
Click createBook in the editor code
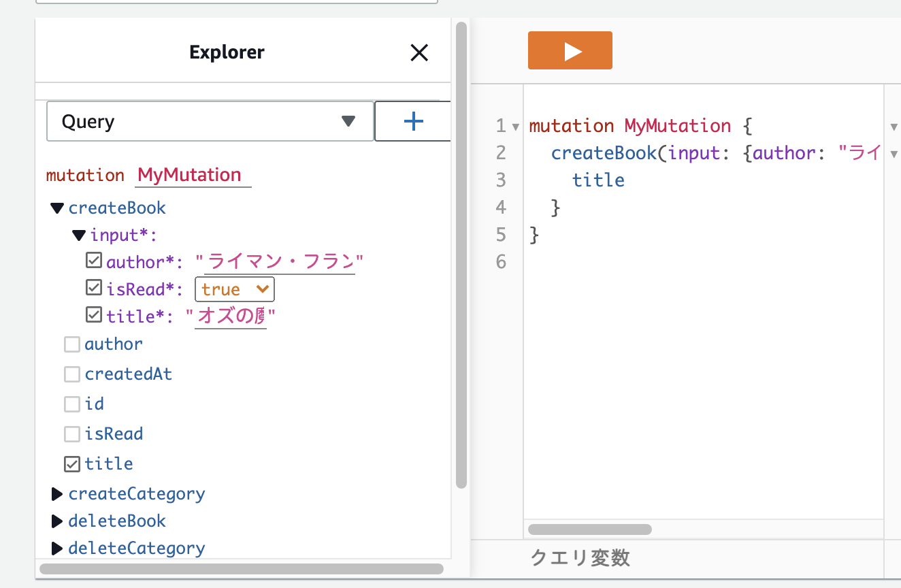[x=604, y=153]
